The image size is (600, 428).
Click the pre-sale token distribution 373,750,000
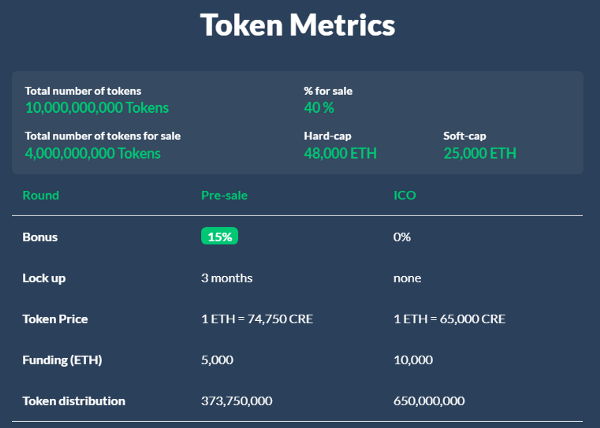coord(236,401)
